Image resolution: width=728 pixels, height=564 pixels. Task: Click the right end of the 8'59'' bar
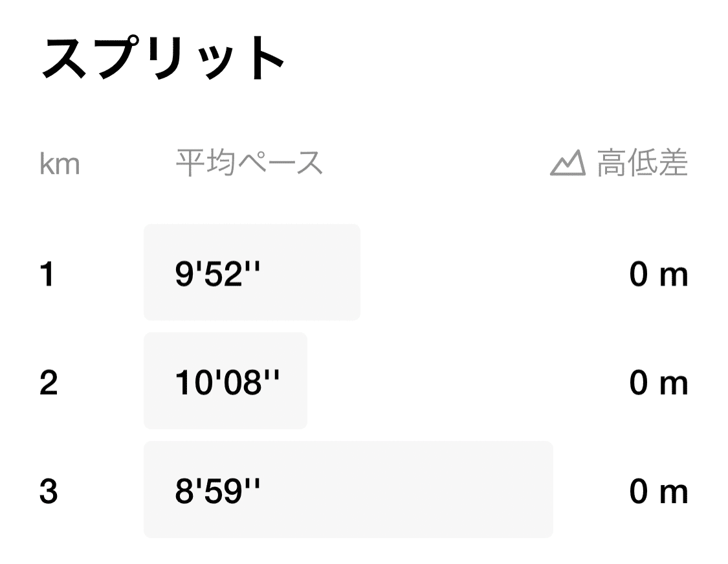542,490
